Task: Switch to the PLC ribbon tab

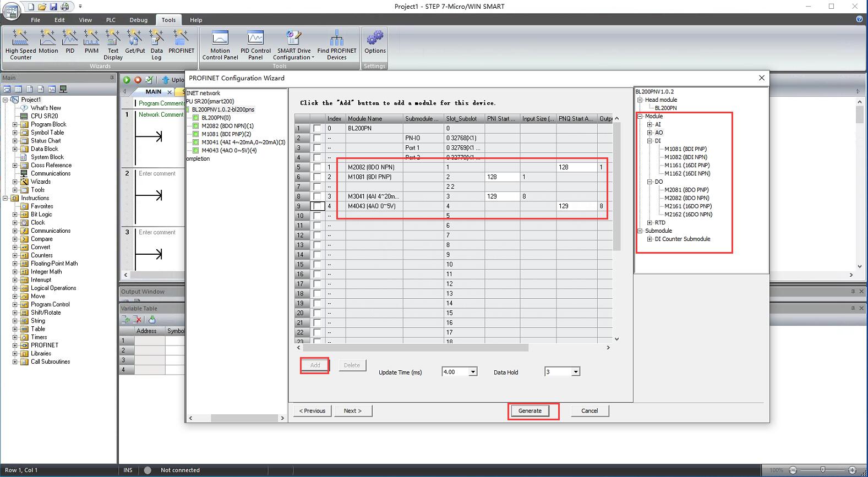Action: click(x=111, y=20)
